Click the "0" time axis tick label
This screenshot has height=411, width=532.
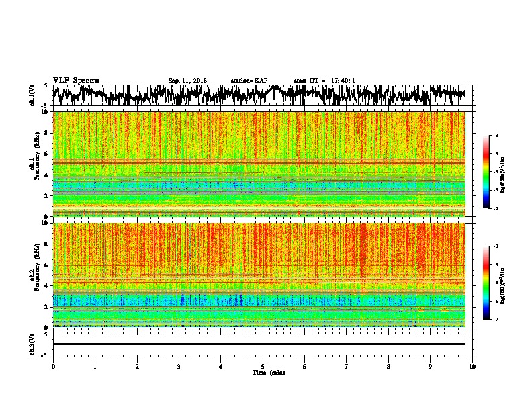point(53,367)
